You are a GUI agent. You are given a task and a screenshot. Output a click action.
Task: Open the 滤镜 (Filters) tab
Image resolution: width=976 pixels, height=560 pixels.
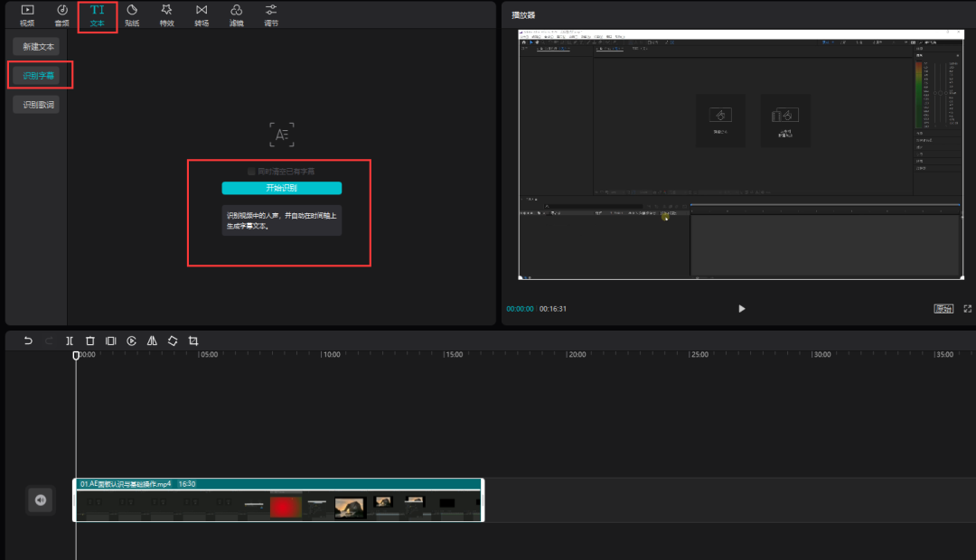click(x=237, y=15)
